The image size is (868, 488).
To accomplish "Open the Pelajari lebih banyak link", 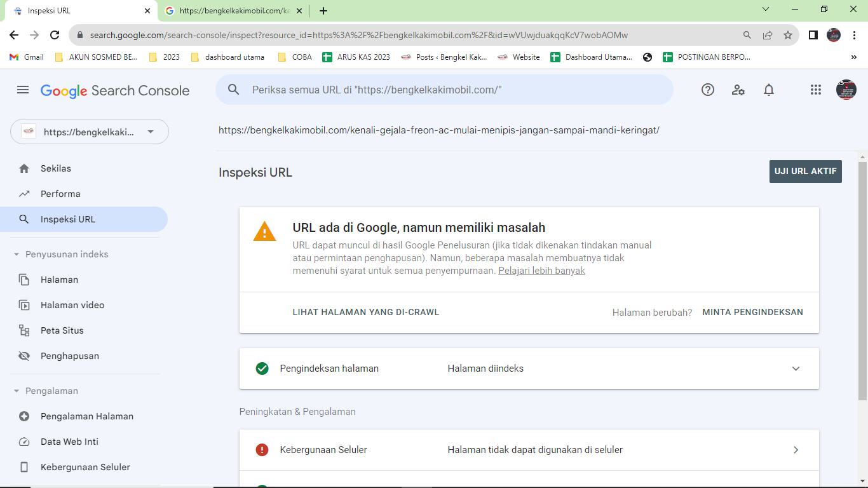I will (542, 271).
